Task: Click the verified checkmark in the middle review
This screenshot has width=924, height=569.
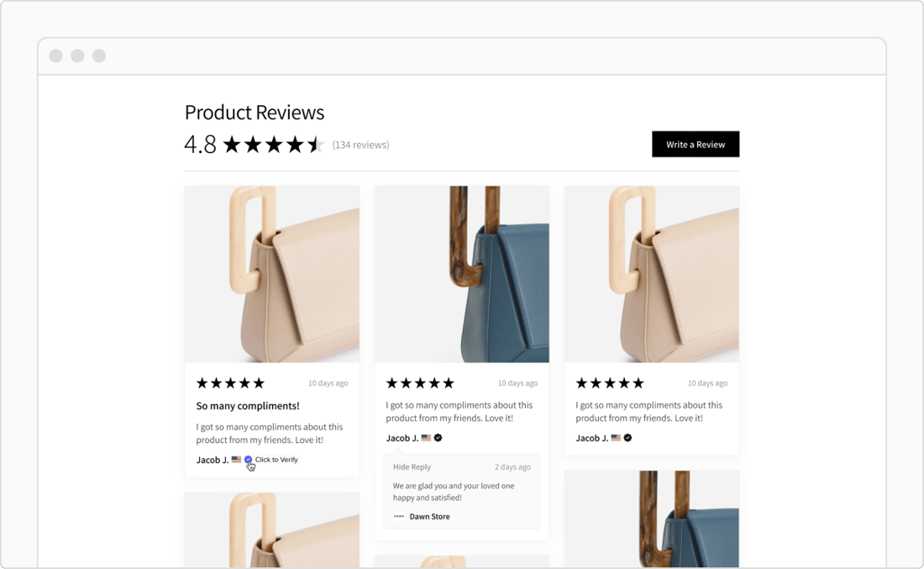Action: [438, 438]
